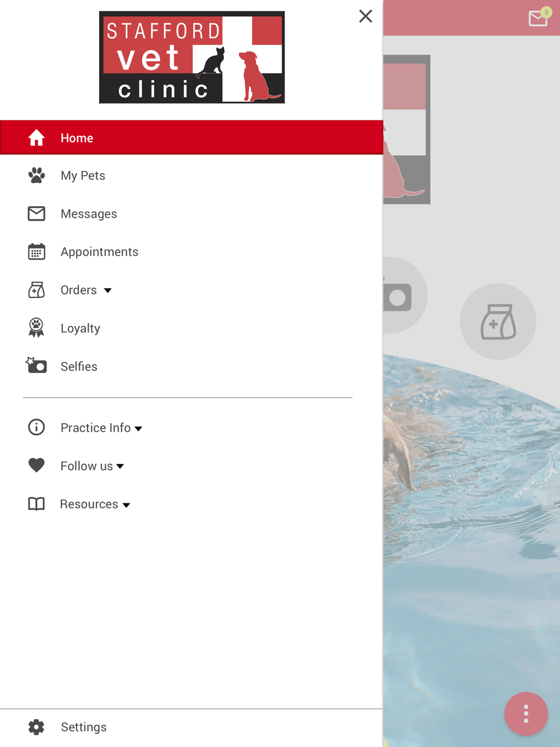Select the Orders label
The width and height of the screenshot is (560, 747).
79,290
